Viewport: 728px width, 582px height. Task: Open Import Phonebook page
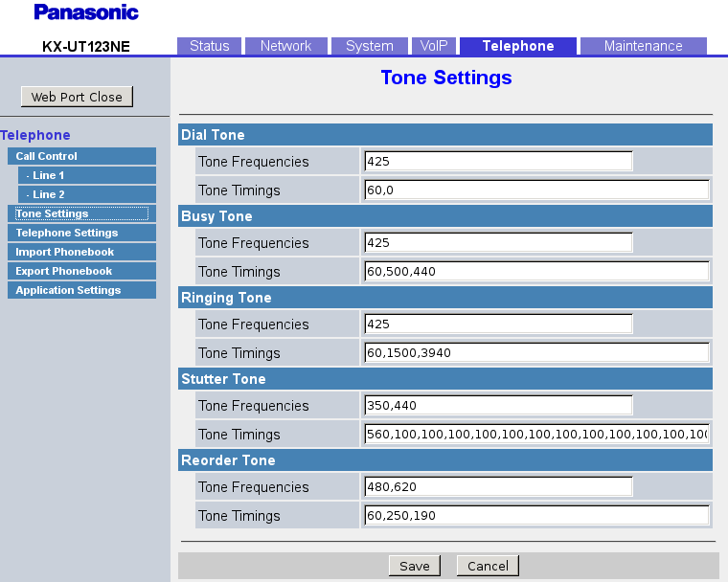coord(81,252)
